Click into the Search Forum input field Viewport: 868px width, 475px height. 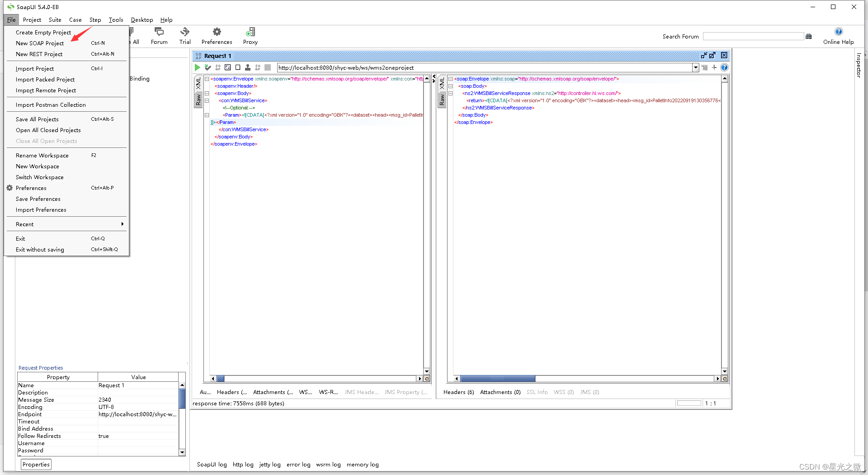pyautogui.click(x=753, y=36)
